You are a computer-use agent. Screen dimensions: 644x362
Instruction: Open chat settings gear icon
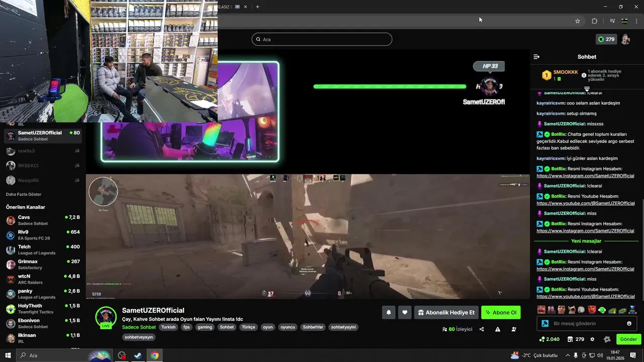pos(592,339)
